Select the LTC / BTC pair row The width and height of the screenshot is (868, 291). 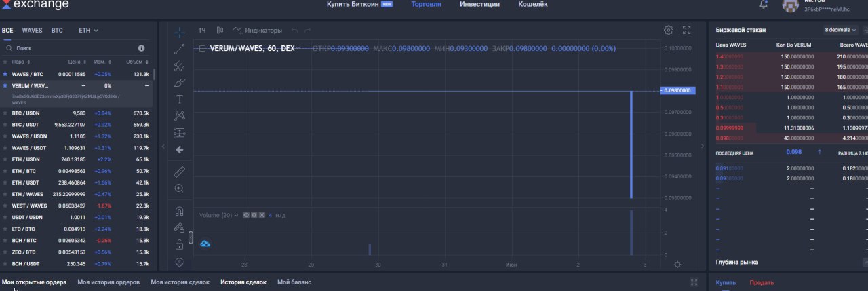[76, 229]
